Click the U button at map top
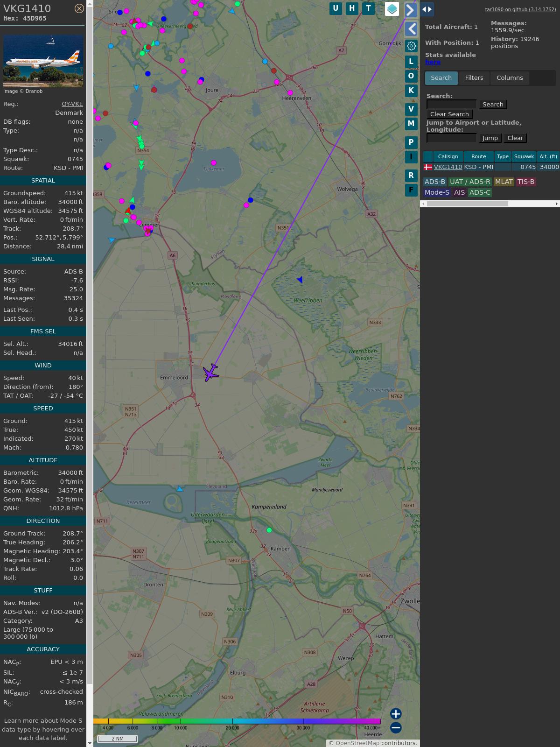Viewport: 560px width, 747px height. tap(336, 8)
